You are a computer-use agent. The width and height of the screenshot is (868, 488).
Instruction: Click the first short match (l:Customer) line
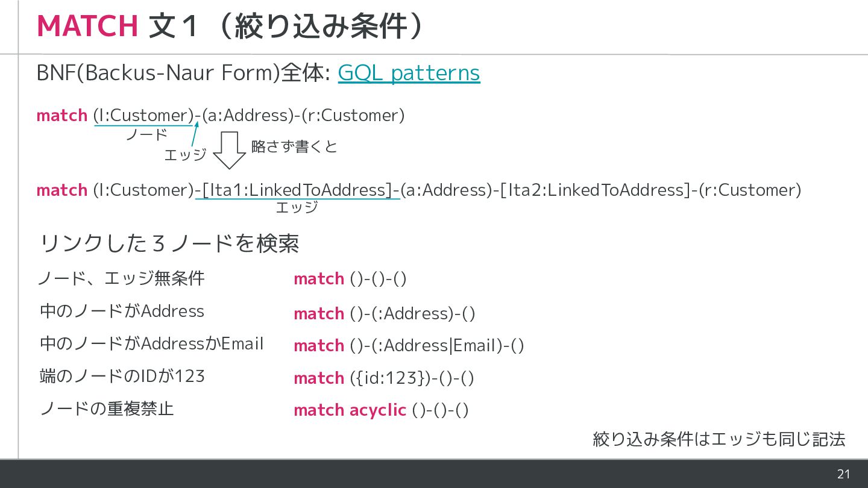[221, 115]
